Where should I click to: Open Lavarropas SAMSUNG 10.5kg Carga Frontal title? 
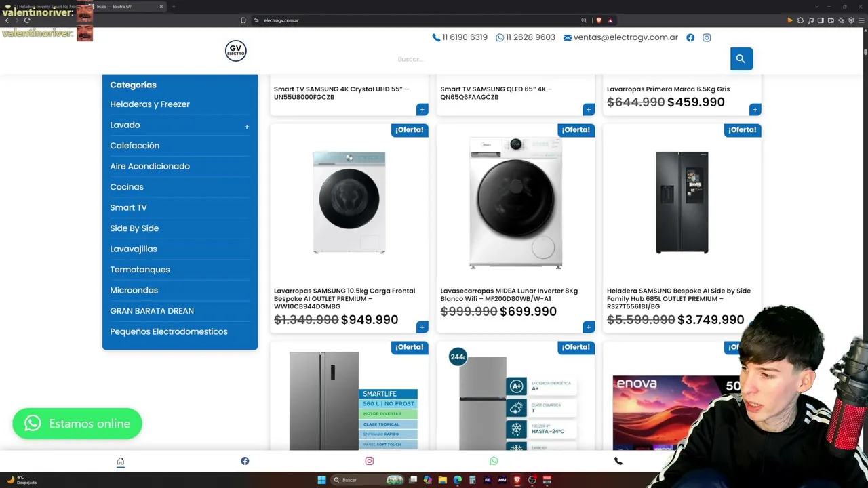pos(344,299)
